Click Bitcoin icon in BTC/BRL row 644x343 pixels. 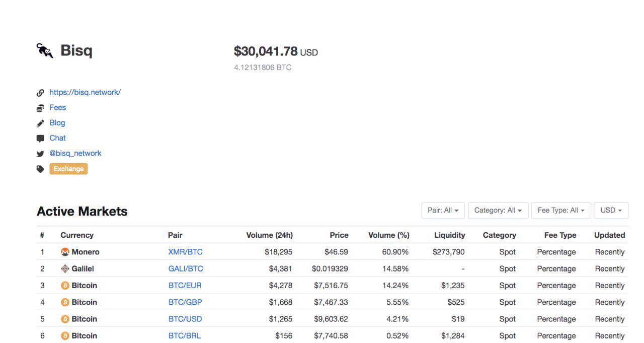(65, 336)
